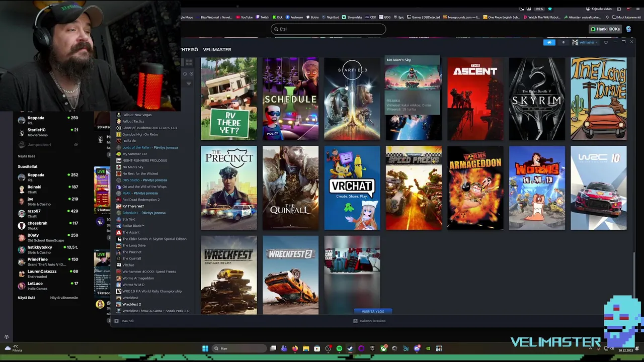Open the Starfield game cover
The width and height of the screenshot is (644, 362).
[x=352, y=99]
